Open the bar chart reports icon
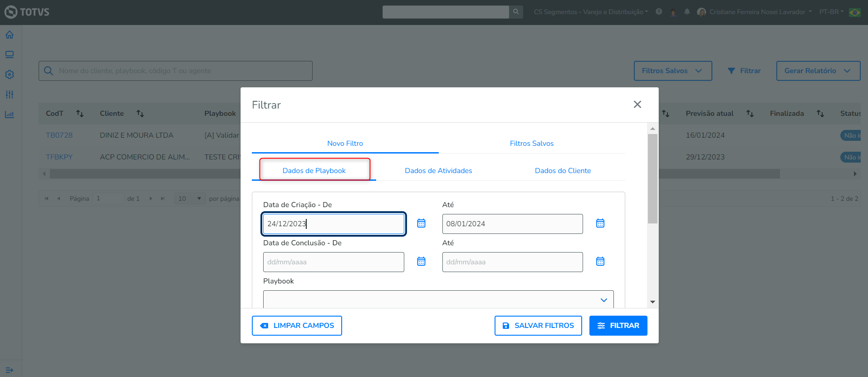The height and width of the screenshot is (377, 868). click(10, 114)
